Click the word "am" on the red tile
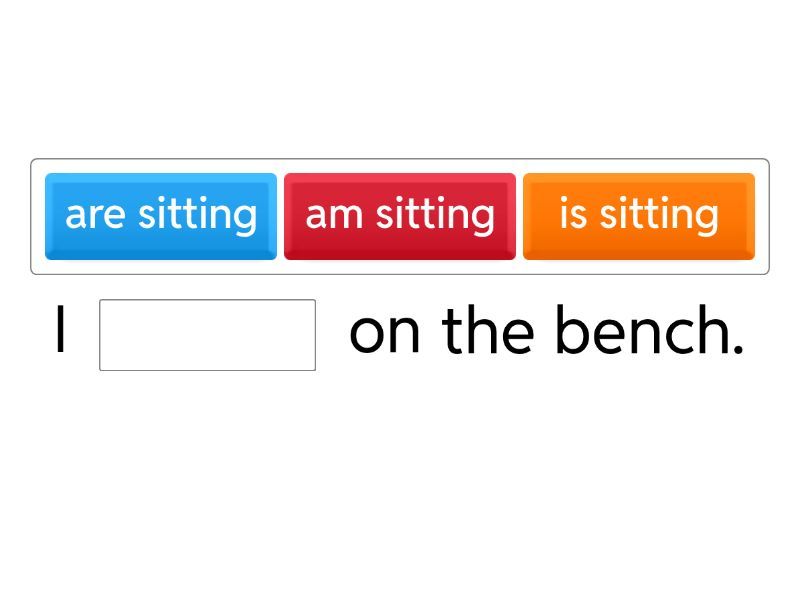The width and height of the screenshot is (800, 600). coord(334,215)
